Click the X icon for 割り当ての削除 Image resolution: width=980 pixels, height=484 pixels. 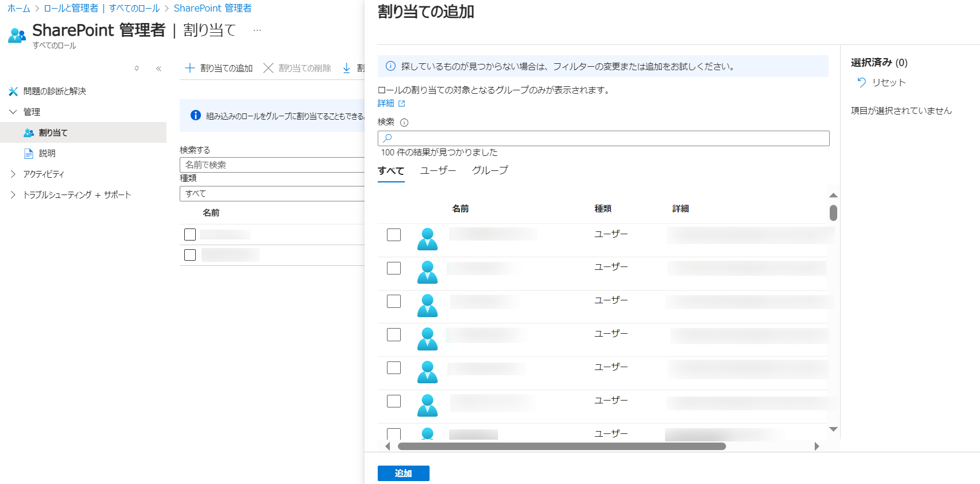pyautogui.click(x=268, y=68)
